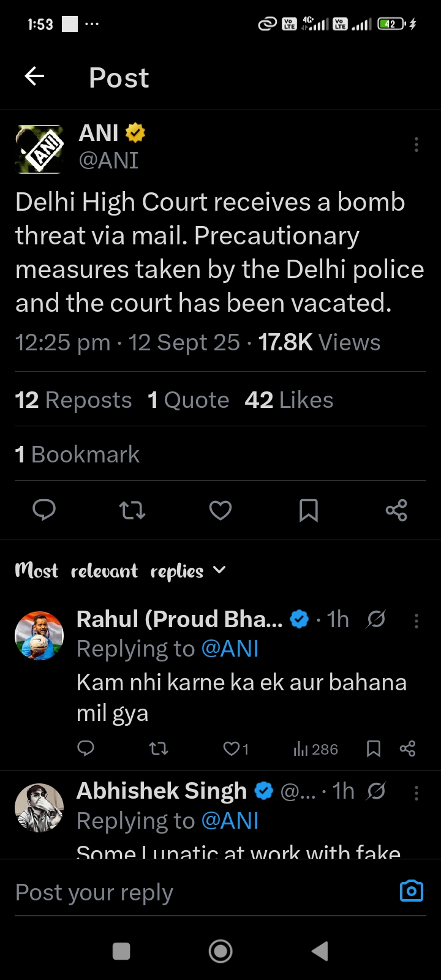Image resolution: width=441 pixels, height=980 pixels.
Task: Open camera icon in reply field
Action: click(411, 891)
